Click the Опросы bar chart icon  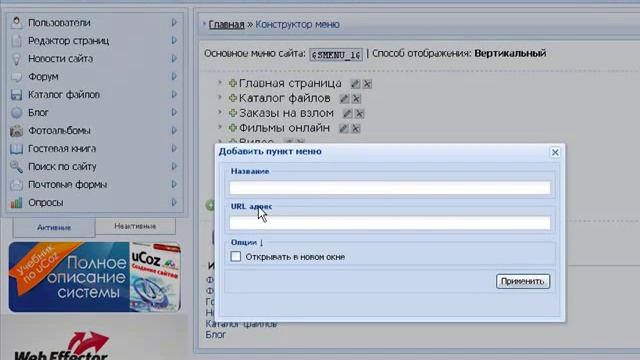16,202
